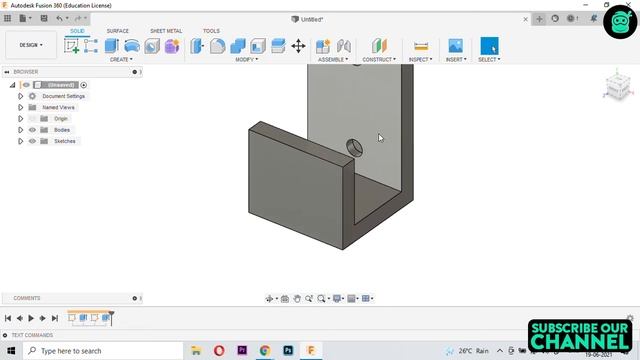Click the Select tool icon
Viewport: 640px width, 360px height.
pyautogui.click(x=489, y=46)
